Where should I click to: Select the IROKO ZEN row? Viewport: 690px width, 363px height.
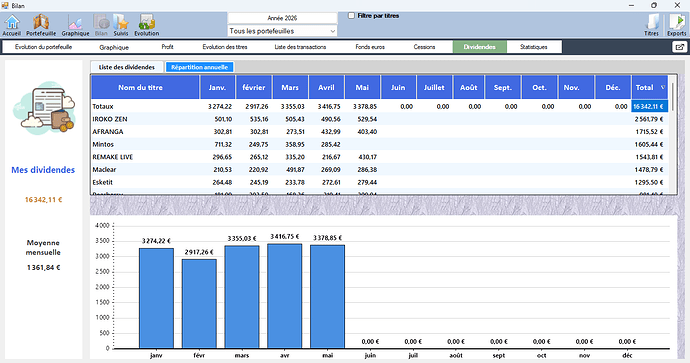point(379,119)
